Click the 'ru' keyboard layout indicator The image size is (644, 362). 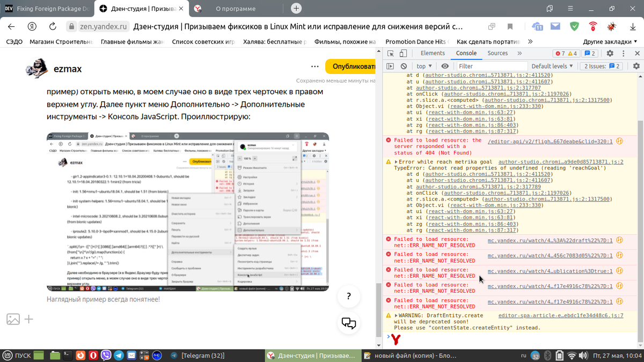click(x=524, y=355)
